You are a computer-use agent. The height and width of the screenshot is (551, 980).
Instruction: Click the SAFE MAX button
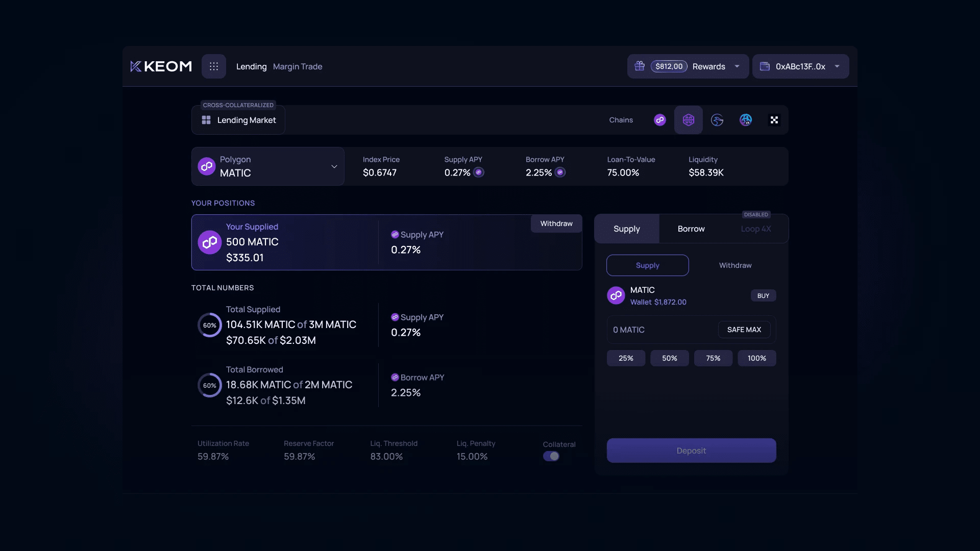744,330
